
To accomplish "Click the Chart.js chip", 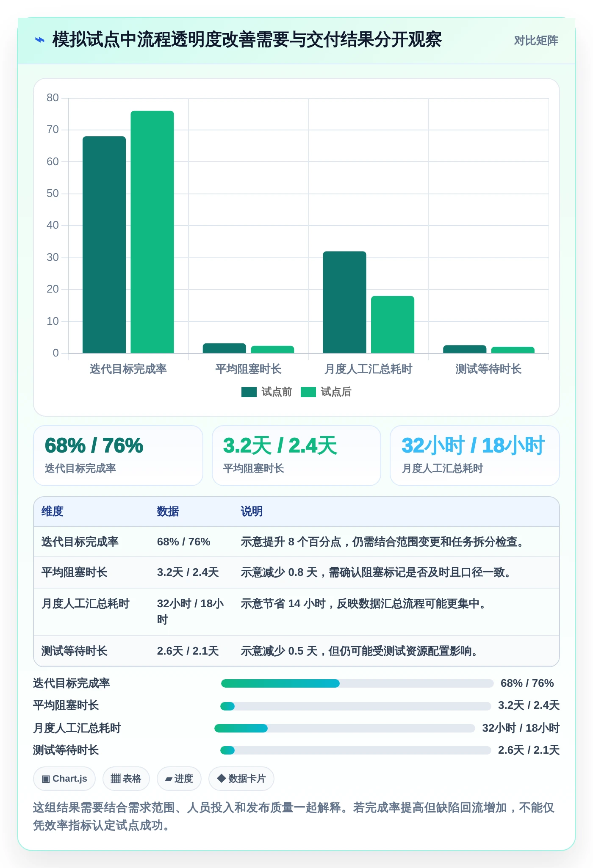I will pos(64,779).
